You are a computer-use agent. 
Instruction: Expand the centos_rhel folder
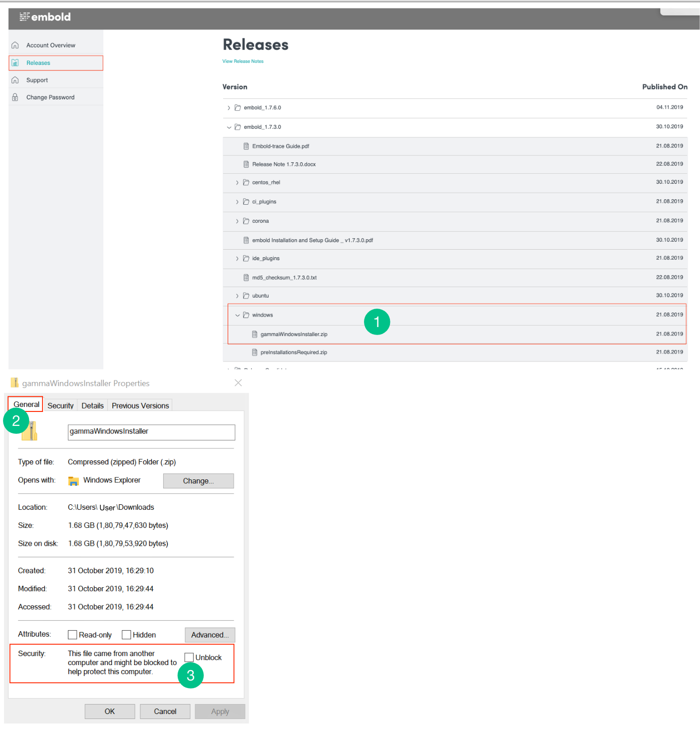237,183
